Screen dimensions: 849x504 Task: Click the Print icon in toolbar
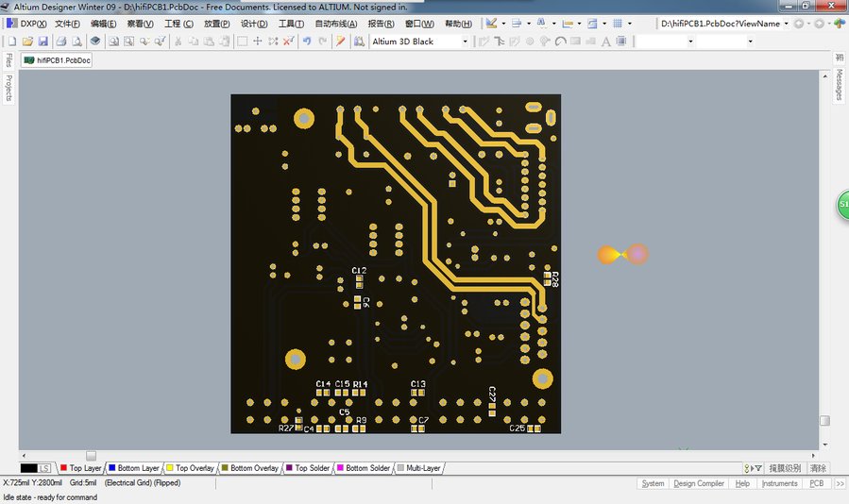pyautogui.click(x=60, y=42)
